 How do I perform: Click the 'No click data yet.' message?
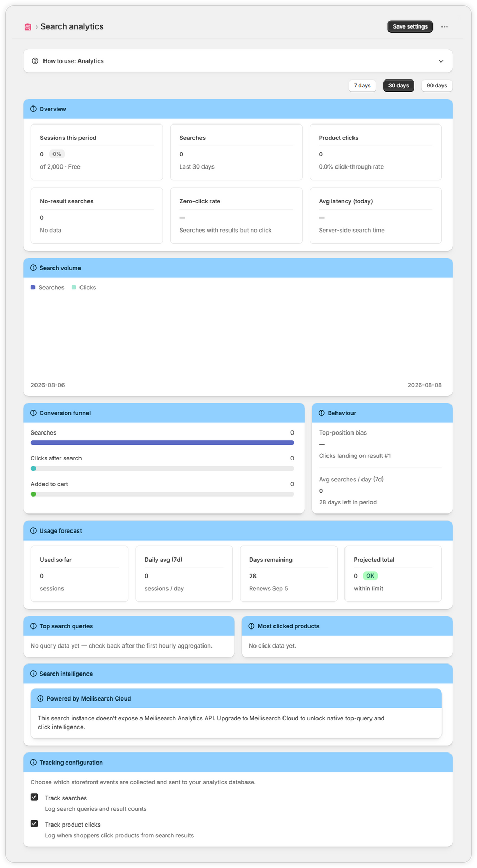[272, 645]
